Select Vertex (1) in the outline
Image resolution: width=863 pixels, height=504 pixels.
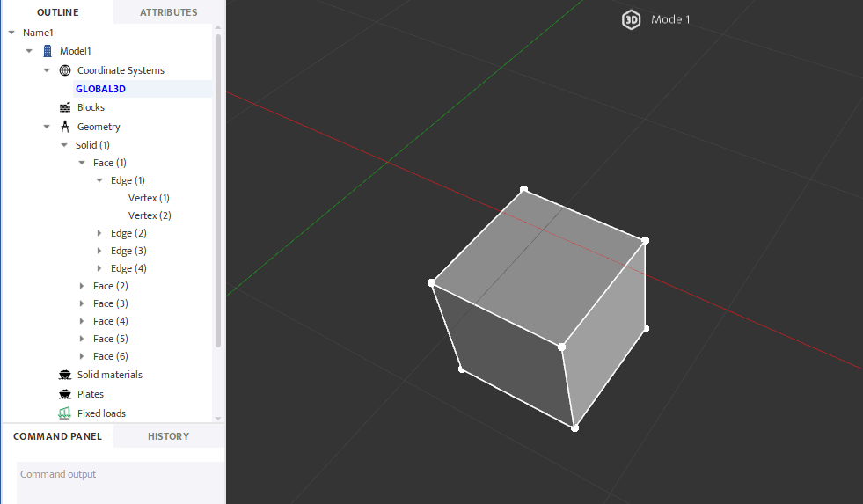pos(150,198)
